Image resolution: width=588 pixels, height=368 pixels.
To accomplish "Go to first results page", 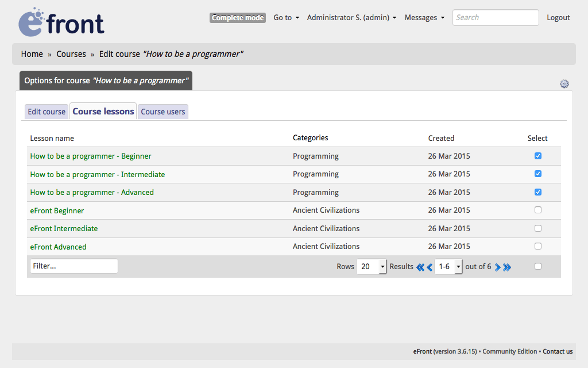I will tap(420, 267).
